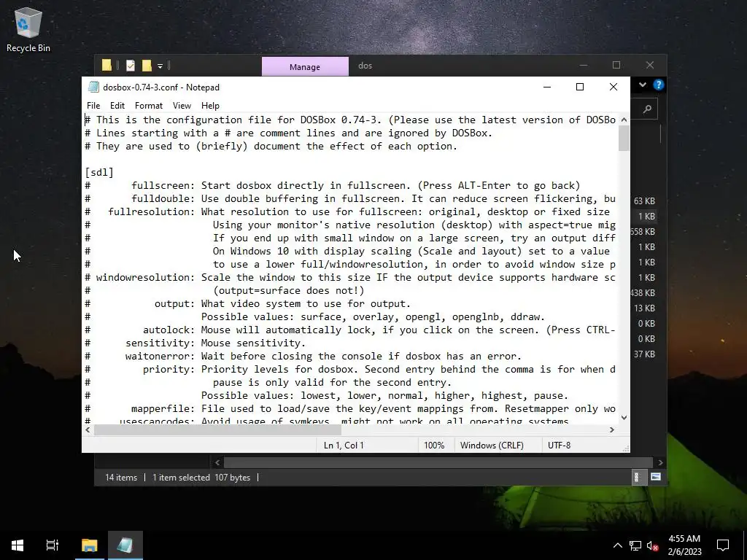747x560 pixels.
Task: Click the Explorer search magnifier icon
Action: [x=647, y=109]
